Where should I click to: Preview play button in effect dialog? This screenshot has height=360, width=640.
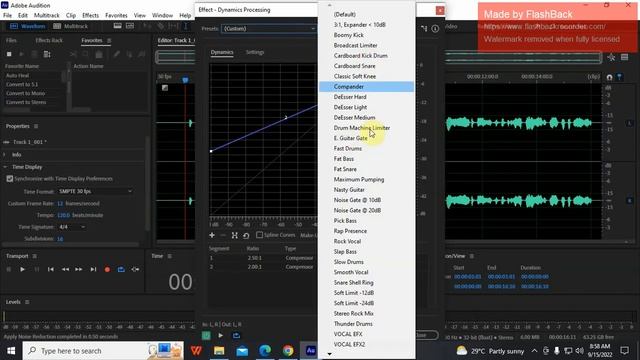tap(220, 336)
